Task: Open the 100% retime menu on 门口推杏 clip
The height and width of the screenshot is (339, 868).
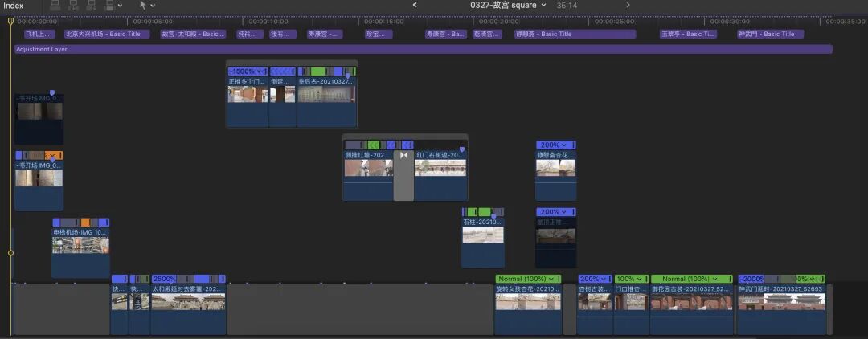Action: [632, 279]
